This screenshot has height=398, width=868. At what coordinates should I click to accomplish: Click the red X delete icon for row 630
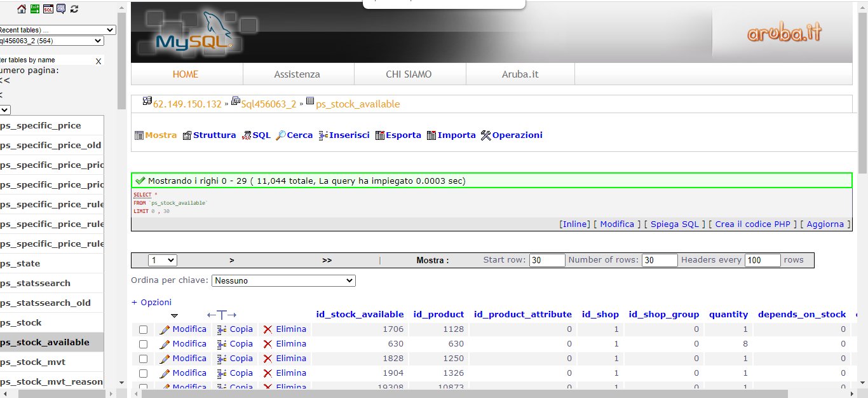268,344
